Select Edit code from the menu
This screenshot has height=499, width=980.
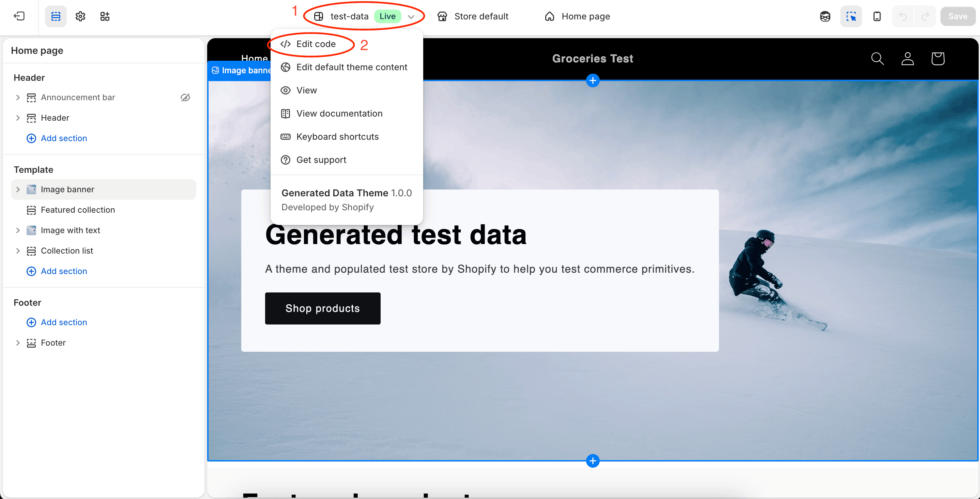tap(316, 44)
